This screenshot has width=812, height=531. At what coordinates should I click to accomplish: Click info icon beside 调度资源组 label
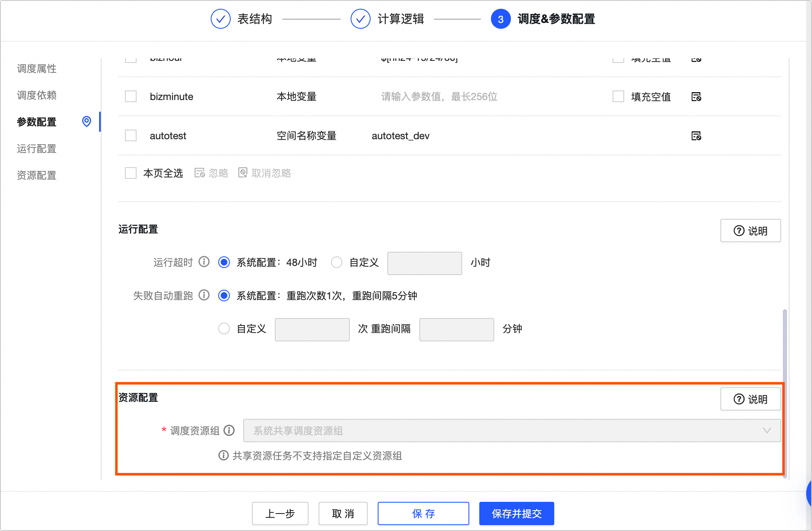229,430
